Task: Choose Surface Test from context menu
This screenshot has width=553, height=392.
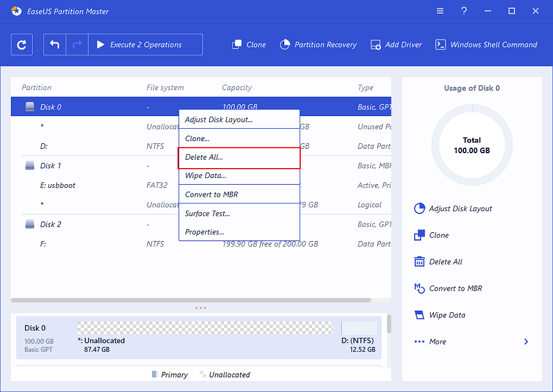Action: coord(239,213)
